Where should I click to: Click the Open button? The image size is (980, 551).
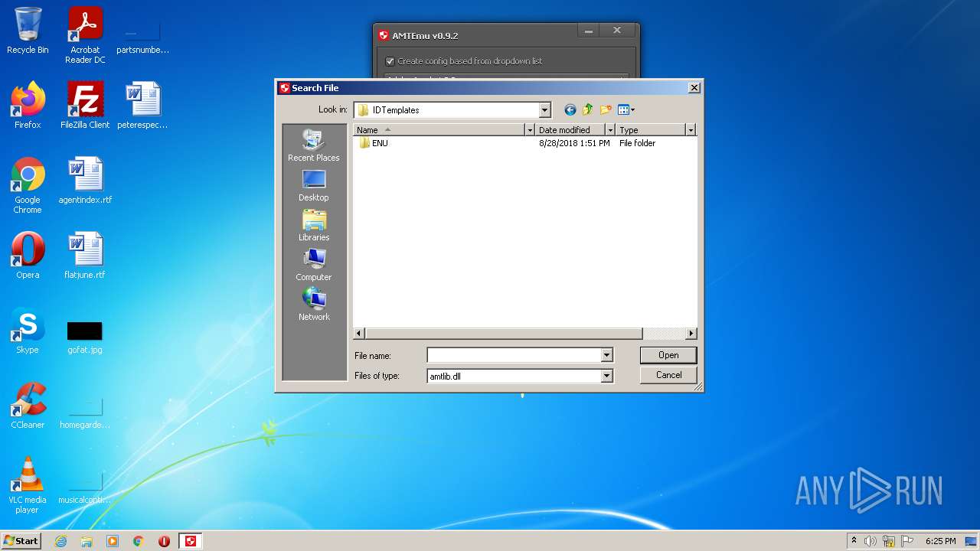coord(668,355)
